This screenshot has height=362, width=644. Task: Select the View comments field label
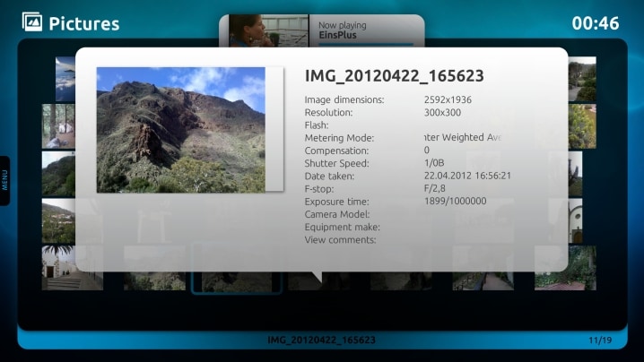340,239
